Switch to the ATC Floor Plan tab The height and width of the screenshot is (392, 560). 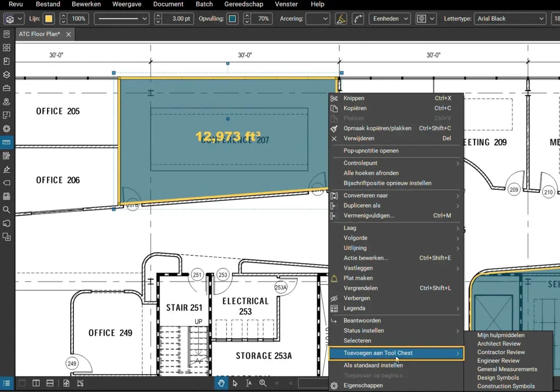pyautogui.click(x=39, y=34)
